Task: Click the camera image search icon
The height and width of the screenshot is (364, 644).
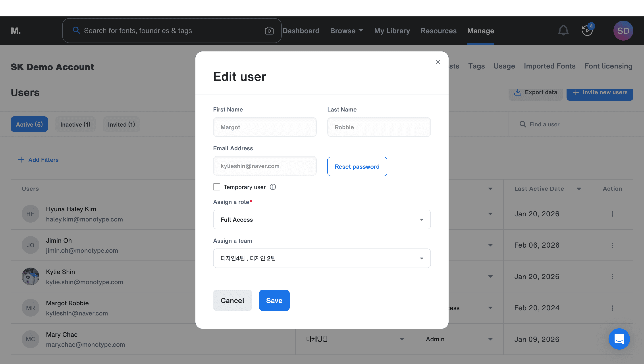Action: tap(269, 31)
